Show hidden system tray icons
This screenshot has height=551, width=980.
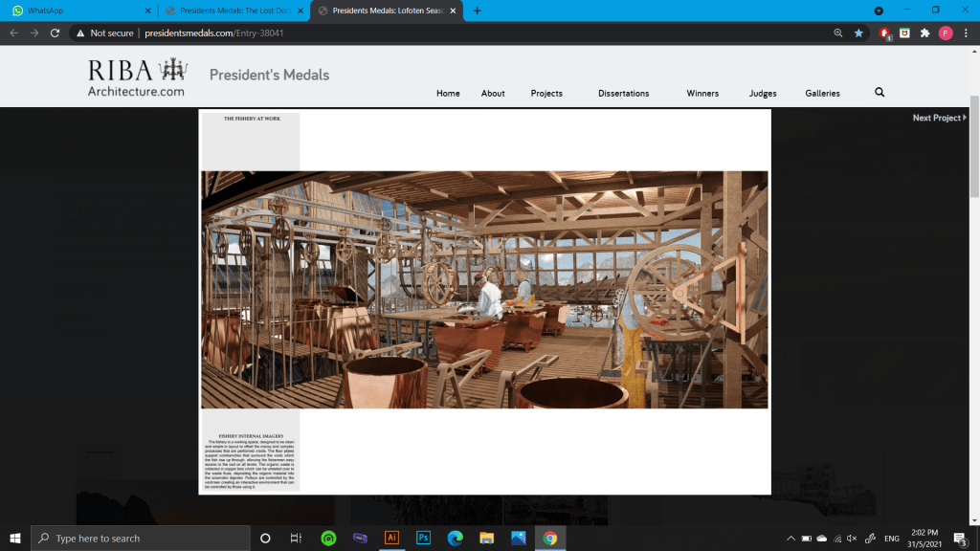point(791,539)
